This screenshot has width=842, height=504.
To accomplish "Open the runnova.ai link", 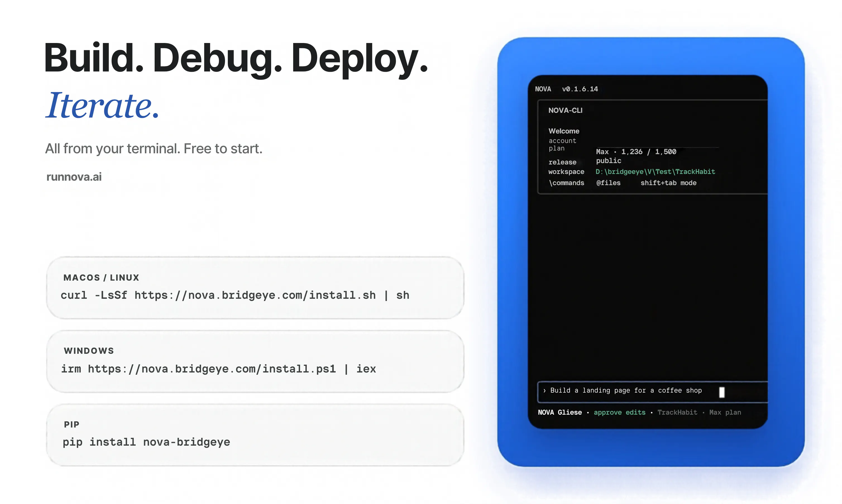I will click(74, 176).
